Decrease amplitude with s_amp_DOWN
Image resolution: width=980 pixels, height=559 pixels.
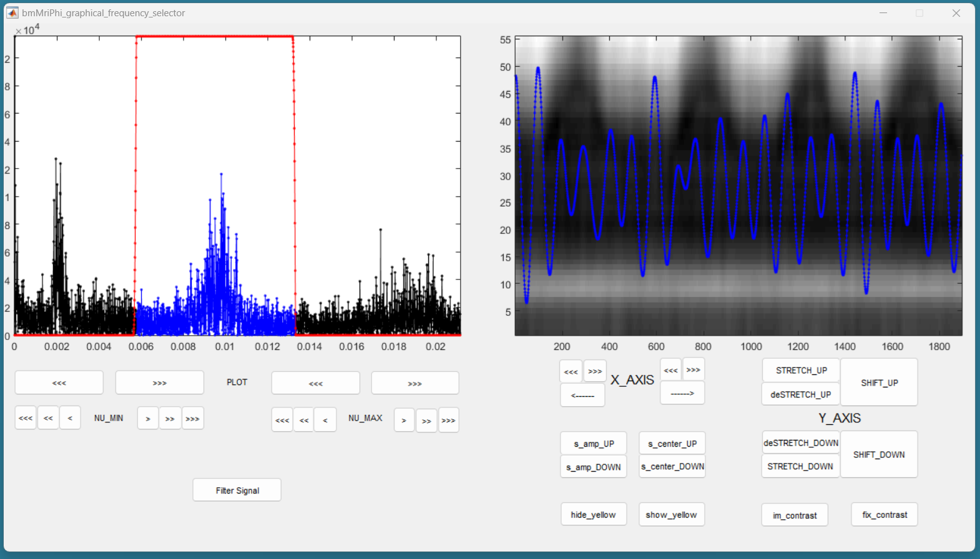(593, 467)
